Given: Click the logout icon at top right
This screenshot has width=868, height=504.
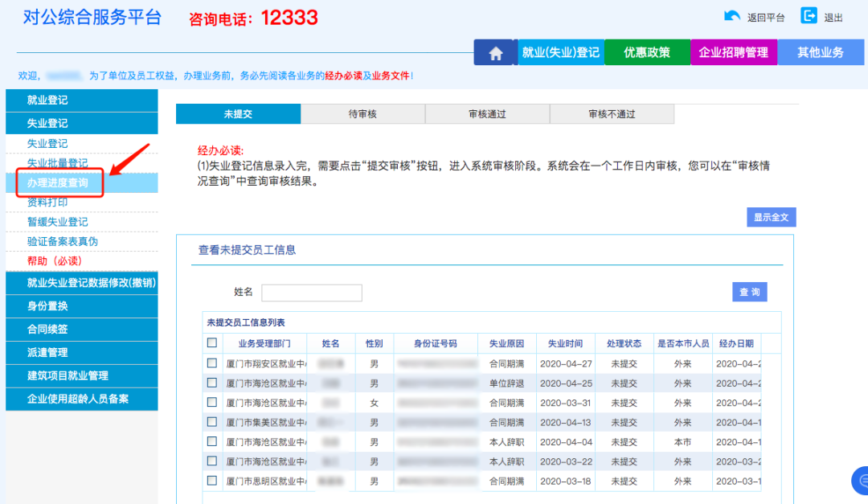Looking at the screenshot, I should [x=809, y=16].
